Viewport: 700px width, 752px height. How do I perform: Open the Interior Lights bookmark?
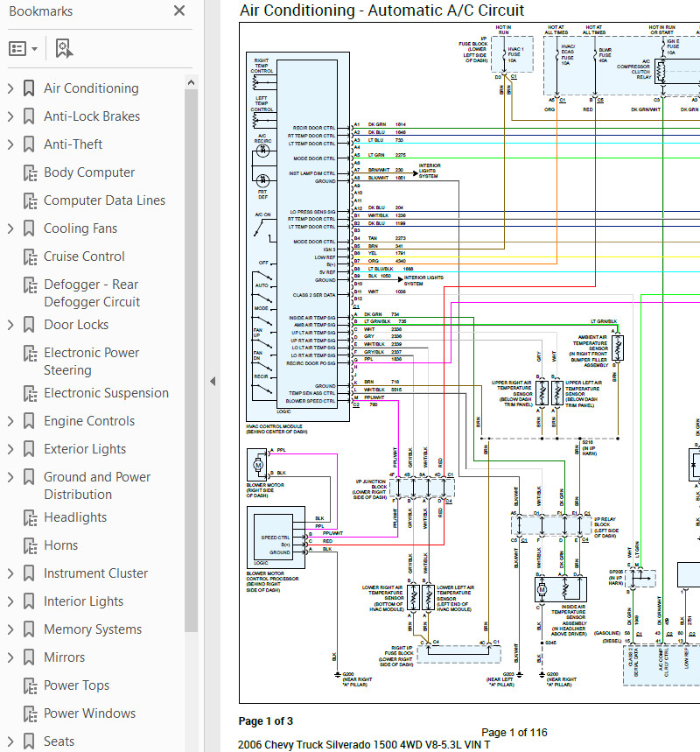tap(83, 601)
